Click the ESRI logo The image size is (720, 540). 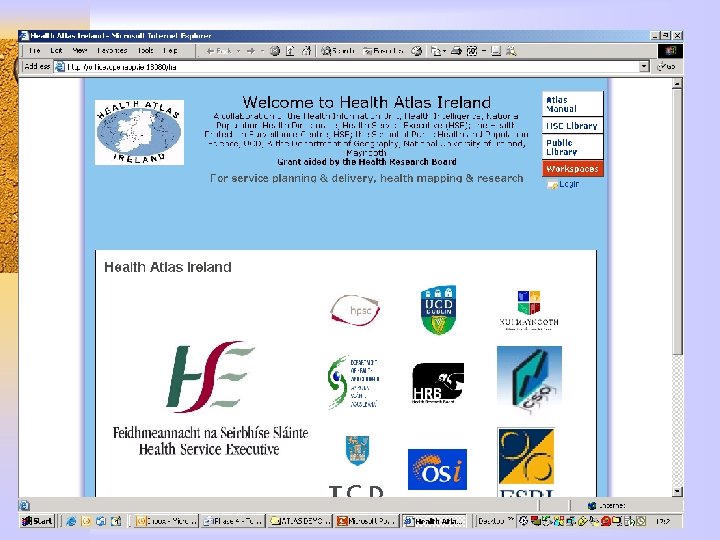click(526, 462)
